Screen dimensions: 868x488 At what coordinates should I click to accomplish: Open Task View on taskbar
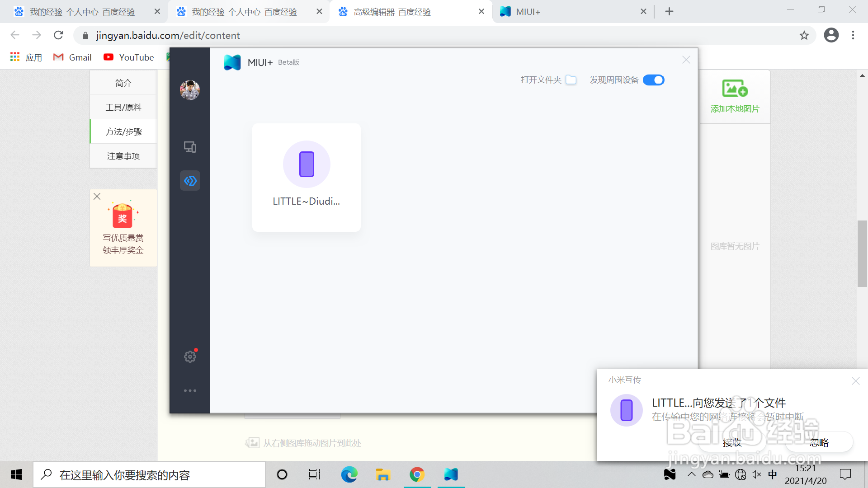(315, 474)
